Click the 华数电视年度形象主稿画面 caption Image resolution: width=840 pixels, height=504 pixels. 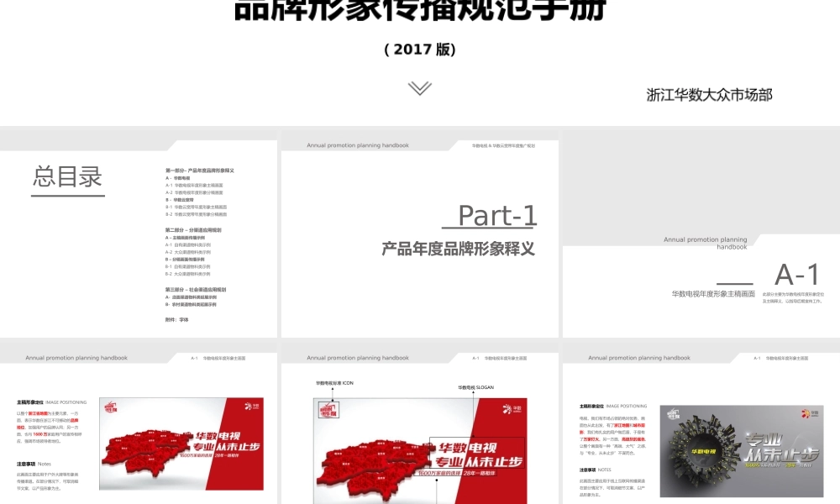(713, 294)
